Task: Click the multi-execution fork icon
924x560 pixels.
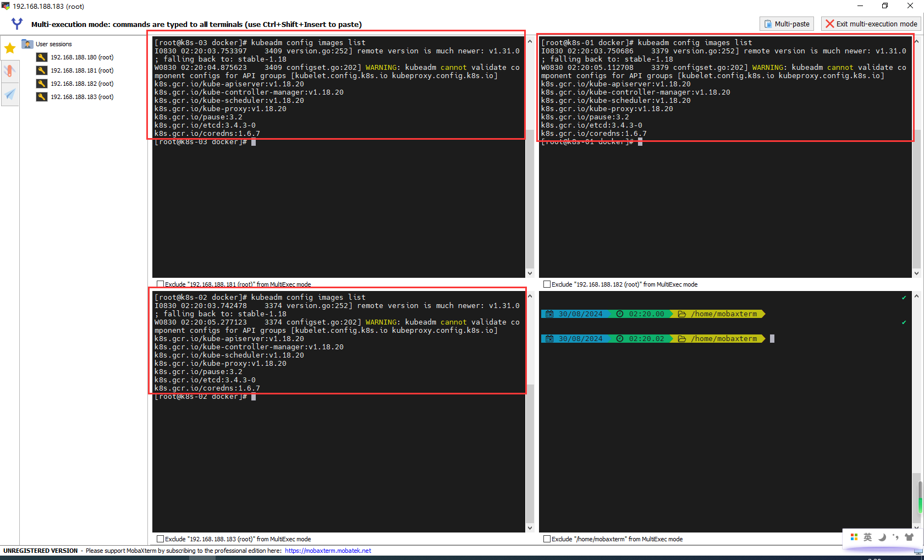Action: click(17, 24)
